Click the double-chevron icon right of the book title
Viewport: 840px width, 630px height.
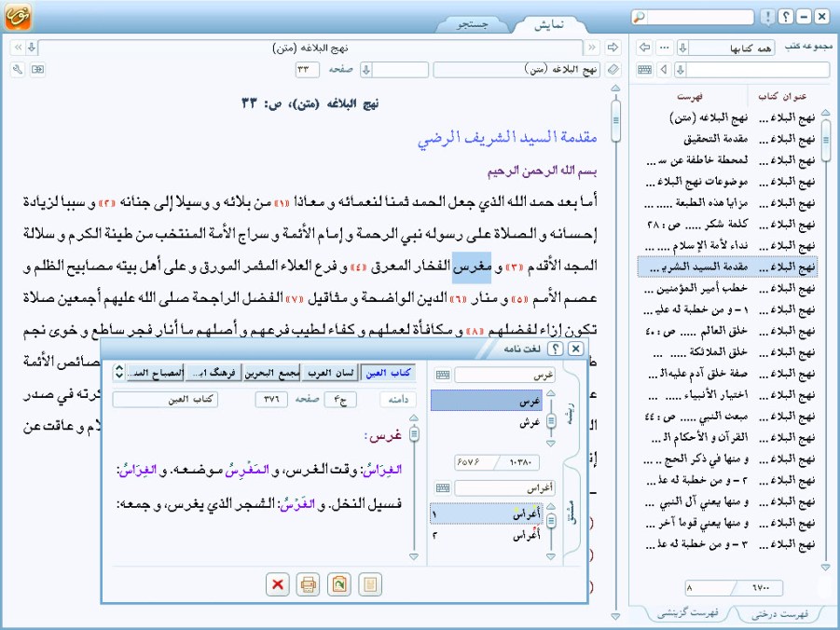[591, 48]
